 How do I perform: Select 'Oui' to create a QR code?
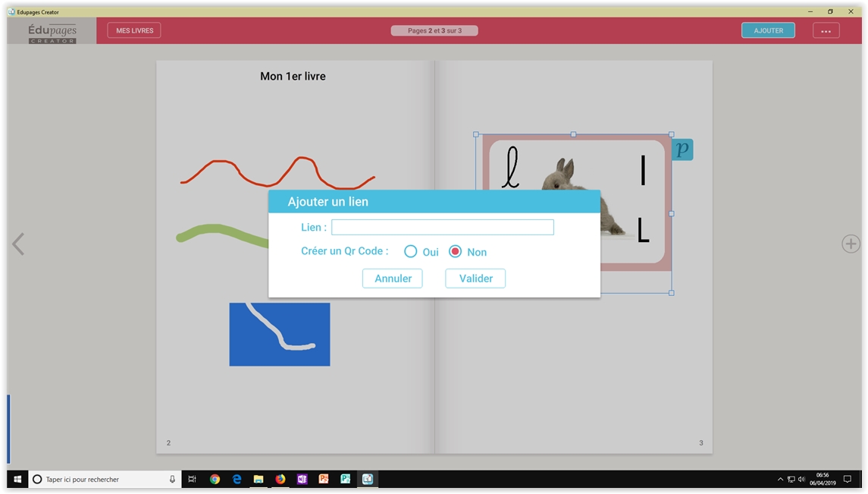(x=411, y=251)
